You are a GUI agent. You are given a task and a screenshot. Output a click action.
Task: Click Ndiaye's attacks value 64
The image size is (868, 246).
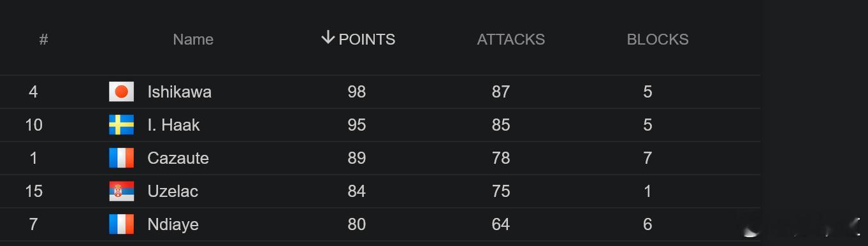point(500,224)
